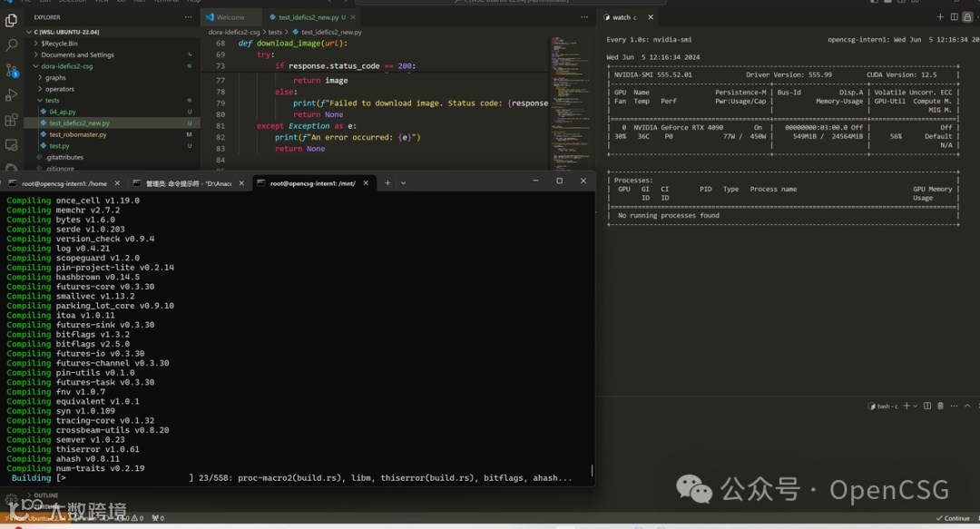Kill the bash terminal with trash icon
The image size is (980, 529).
(x=941, y=406)
